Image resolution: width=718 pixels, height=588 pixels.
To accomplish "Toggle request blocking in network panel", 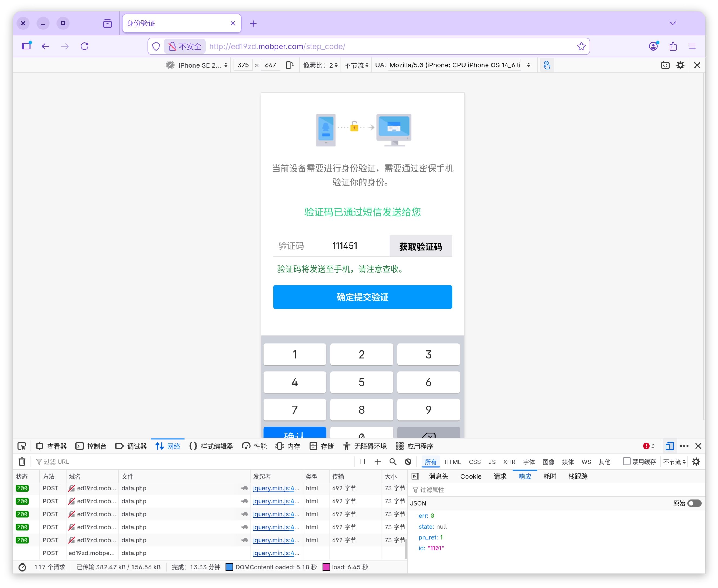I will pos(408,461).
